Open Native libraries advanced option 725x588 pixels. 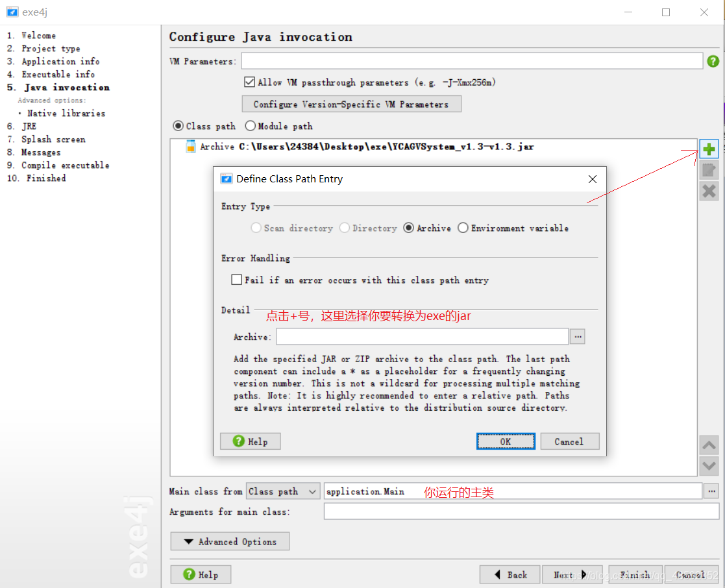(66, 114)
